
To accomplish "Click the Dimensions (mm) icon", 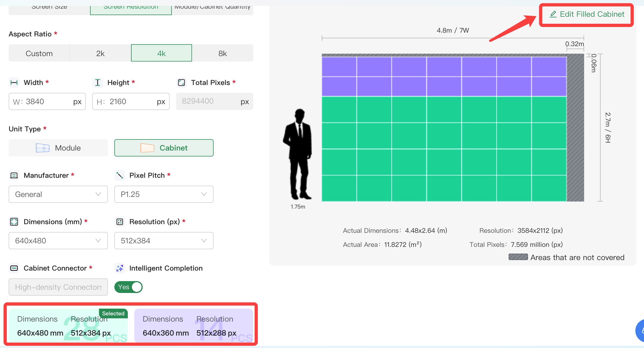I will 14,222.
